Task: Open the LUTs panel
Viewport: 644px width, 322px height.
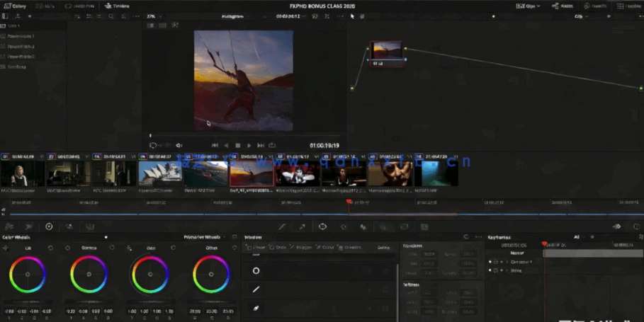Action: point(45,6)
